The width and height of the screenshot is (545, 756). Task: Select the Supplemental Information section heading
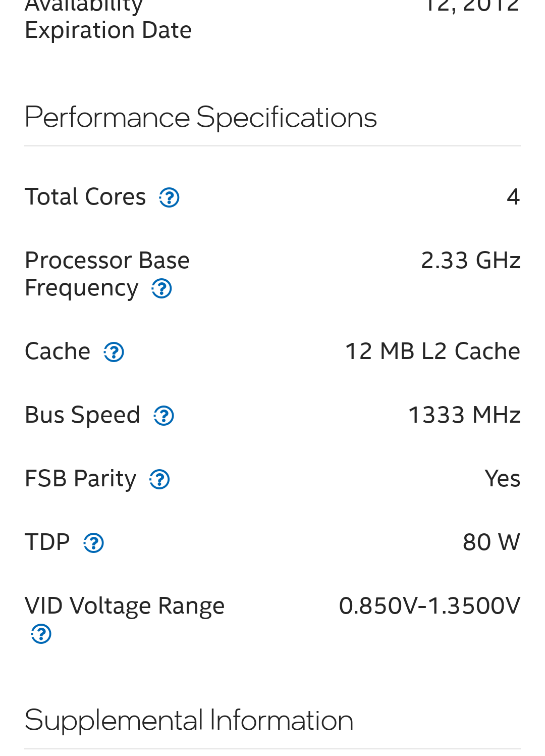pos(189,720)
